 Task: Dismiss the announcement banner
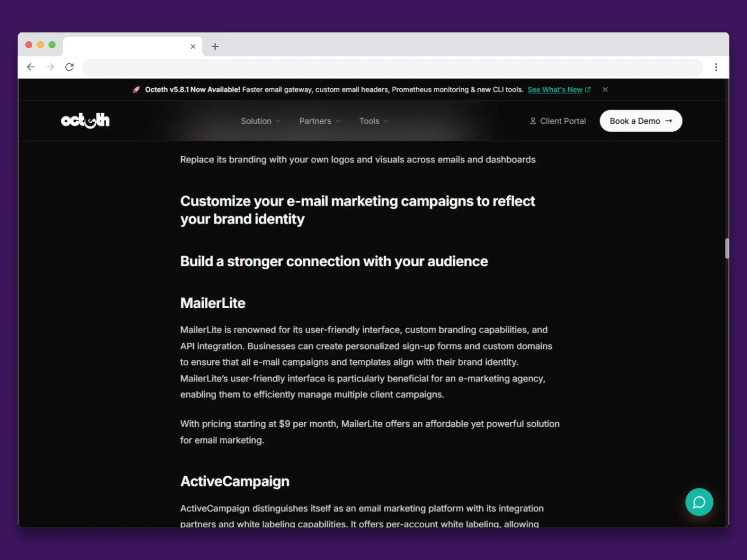(605, 89)
